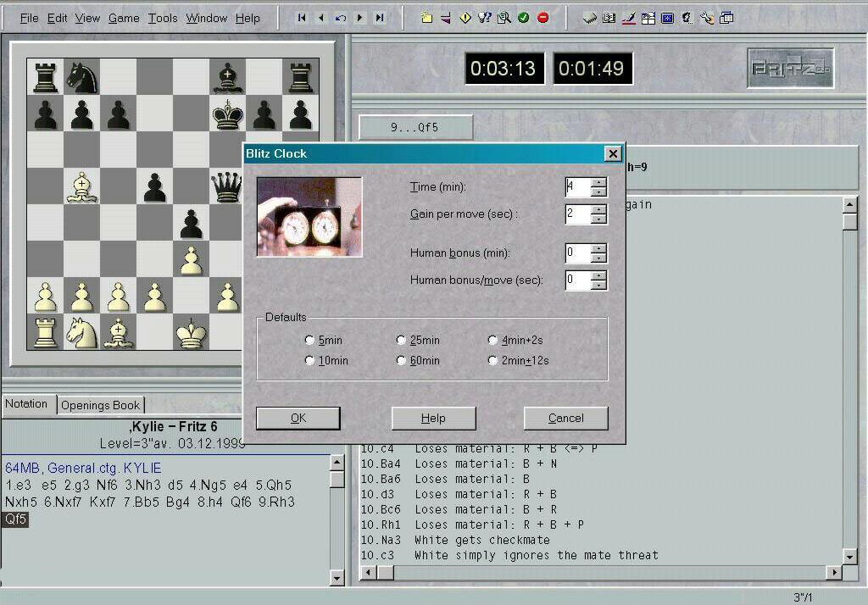Viewport: 868px width, 605px height.
Task: Decrease the Gain per move value
Action: click(x=599, y=219)
